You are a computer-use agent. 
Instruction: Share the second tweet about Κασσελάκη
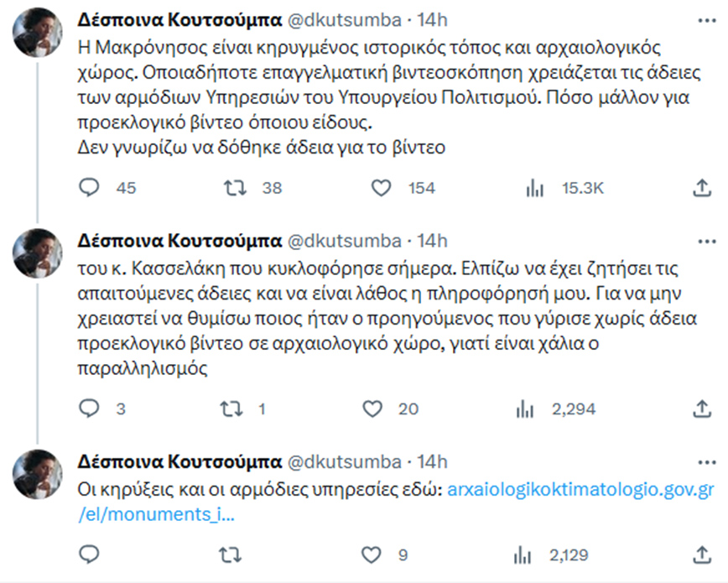[x=702, y=409]
